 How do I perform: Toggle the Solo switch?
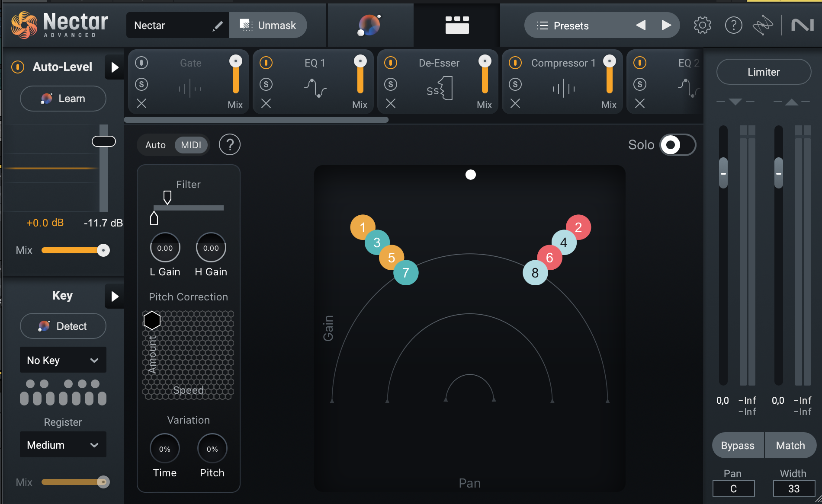(x=678, y=145)
